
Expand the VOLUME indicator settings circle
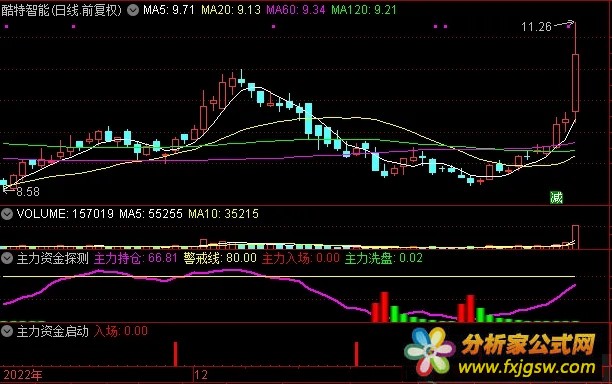point(7,214)
